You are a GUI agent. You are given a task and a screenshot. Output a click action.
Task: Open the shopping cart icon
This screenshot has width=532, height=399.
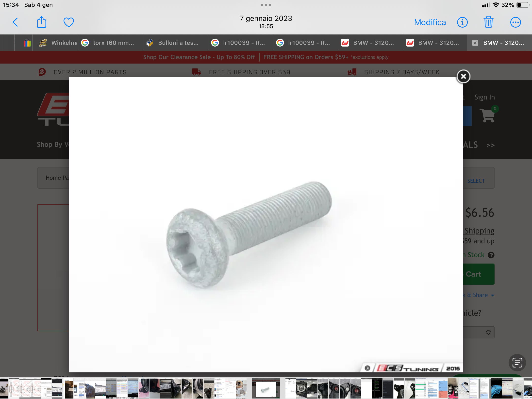pos(488,115)
